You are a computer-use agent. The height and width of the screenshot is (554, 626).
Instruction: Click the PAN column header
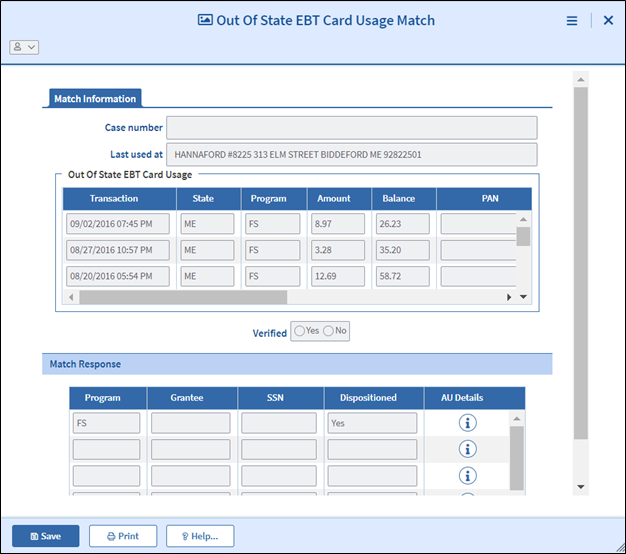[x=484, y=199]
